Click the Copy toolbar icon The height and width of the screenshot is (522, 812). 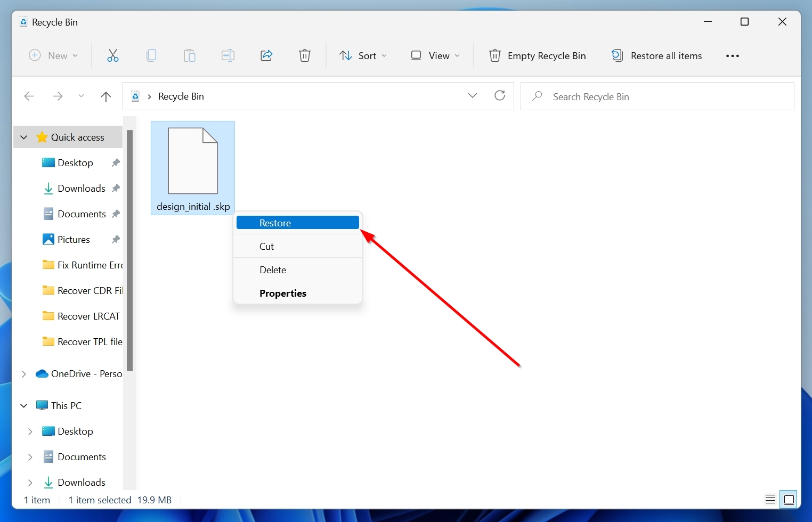pos(151,55)
